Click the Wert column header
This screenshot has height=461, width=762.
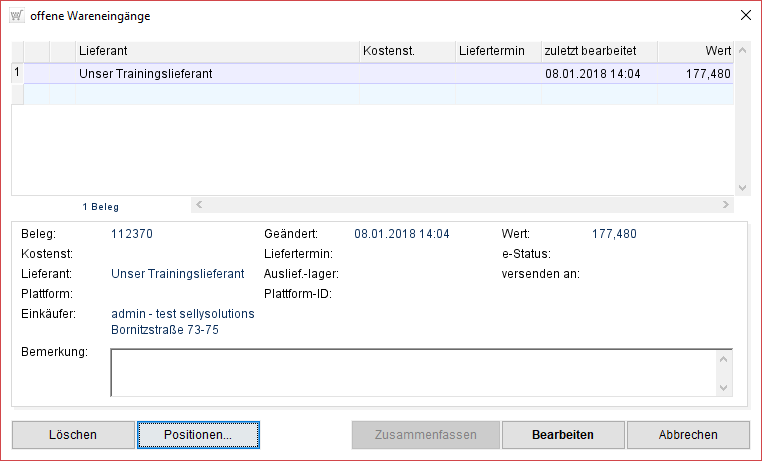[x=696, y=51]
